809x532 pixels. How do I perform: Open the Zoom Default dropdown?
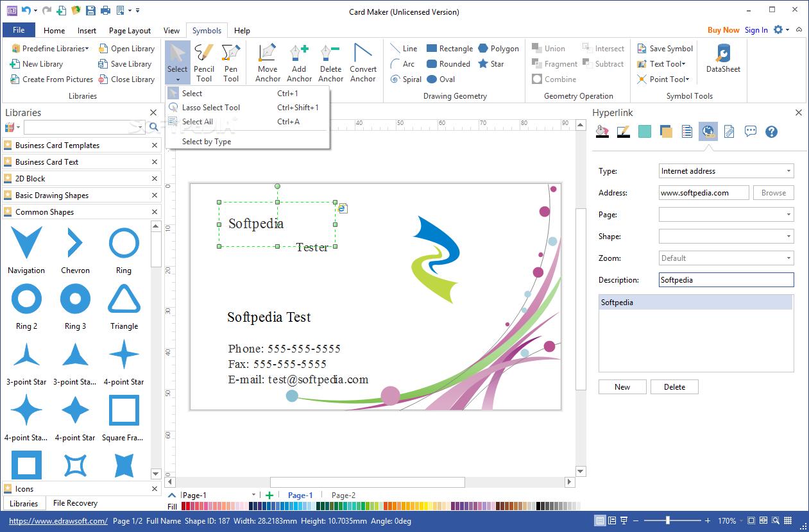click(x=726, y=258)
